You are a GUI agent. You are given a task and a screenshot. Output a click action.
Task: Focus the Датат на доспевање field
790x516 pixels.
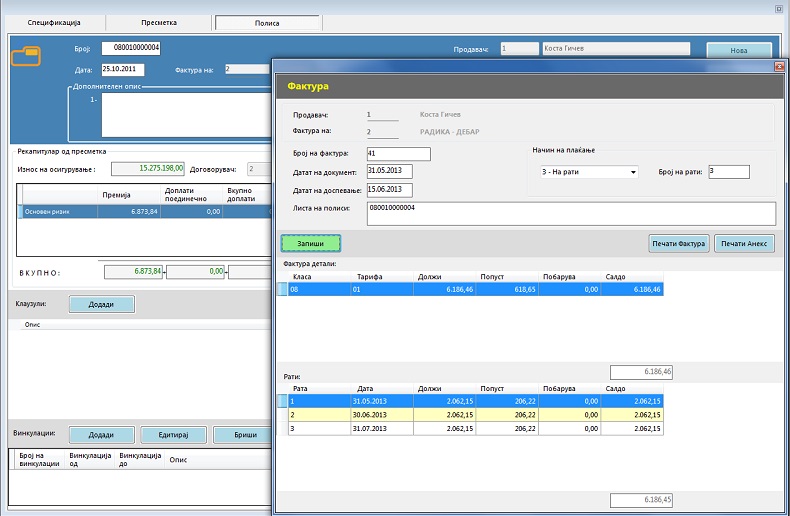click(389, 190)
